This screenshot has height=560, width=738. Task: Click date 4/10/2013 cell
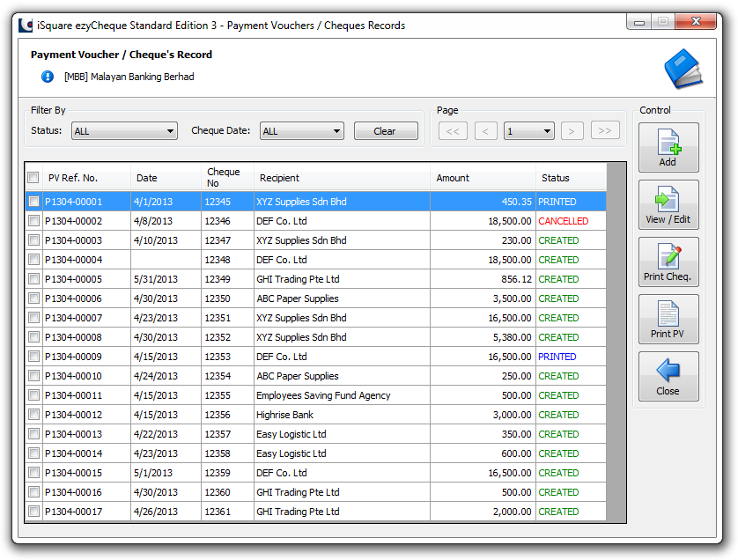tap(166, 240)
